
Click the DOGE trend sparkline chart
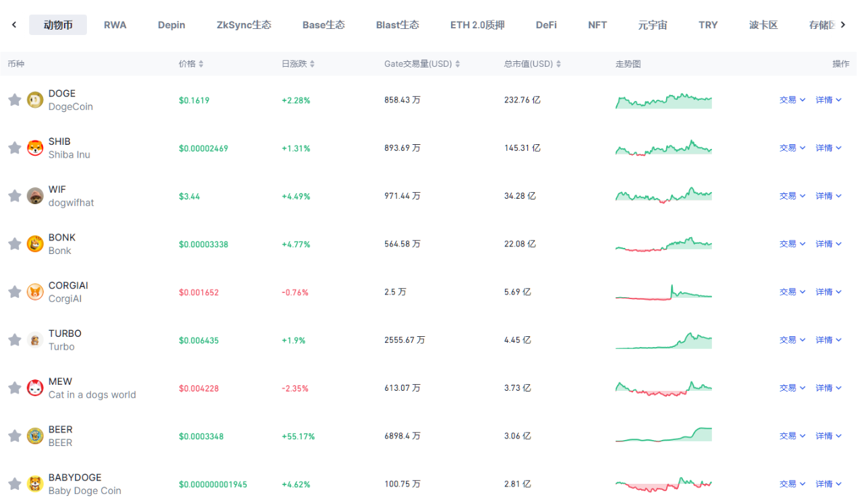663,100
